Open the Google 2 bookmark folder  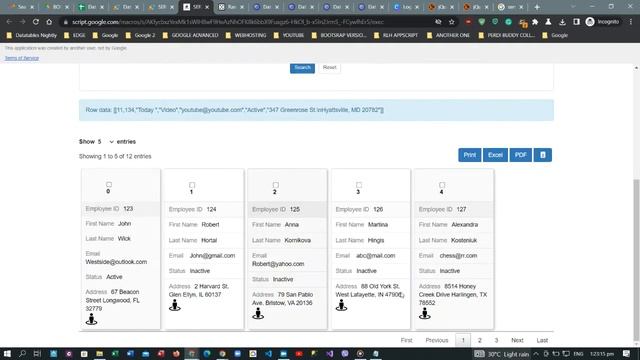tap(140, 36)
